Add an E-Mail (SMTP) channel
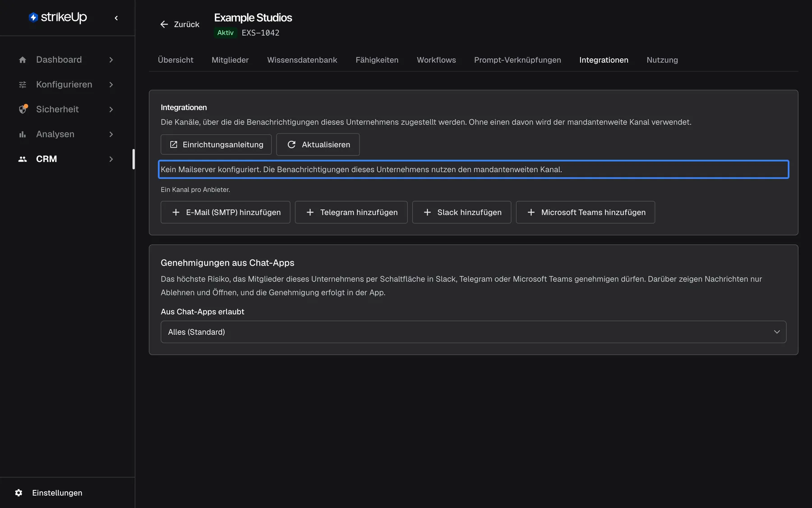This screenshot has width=812, height=508. (226, 212)
